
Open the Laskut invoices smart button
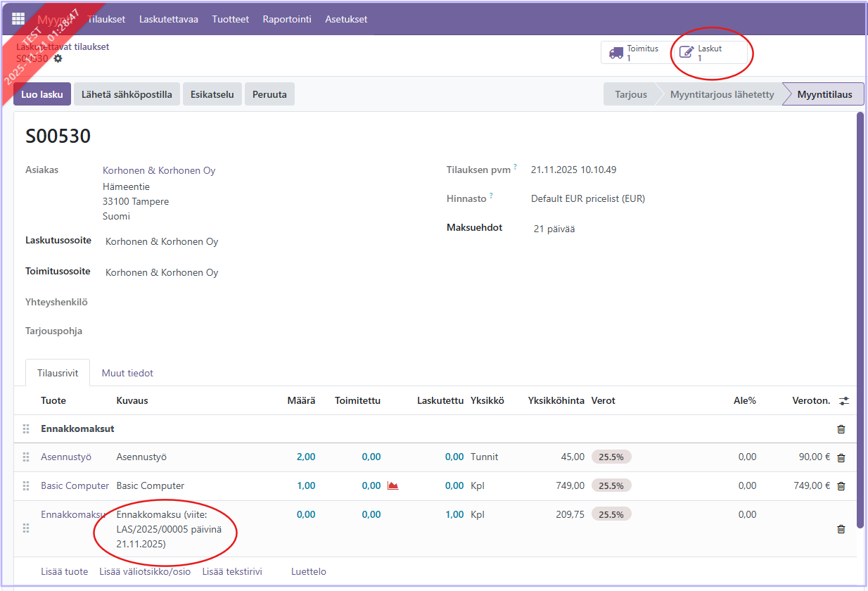click(x=709, y=53)
